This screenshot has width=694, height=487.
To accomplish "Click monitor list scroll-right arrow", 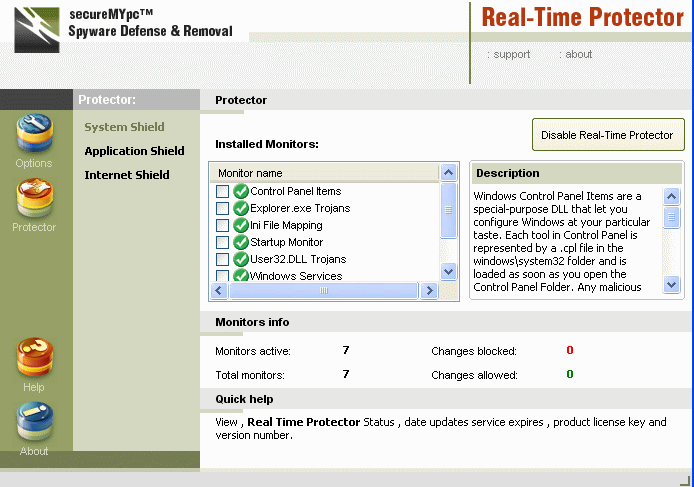I will (x=429, y=290).
